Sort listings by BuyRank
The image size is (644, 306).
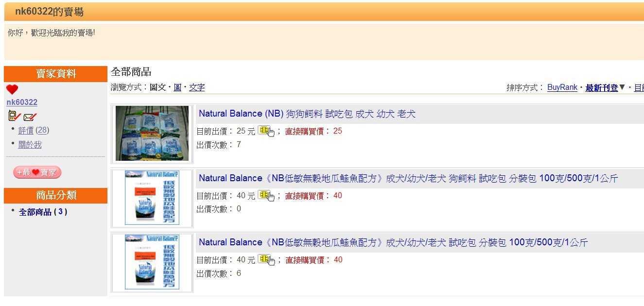[562, 87]
